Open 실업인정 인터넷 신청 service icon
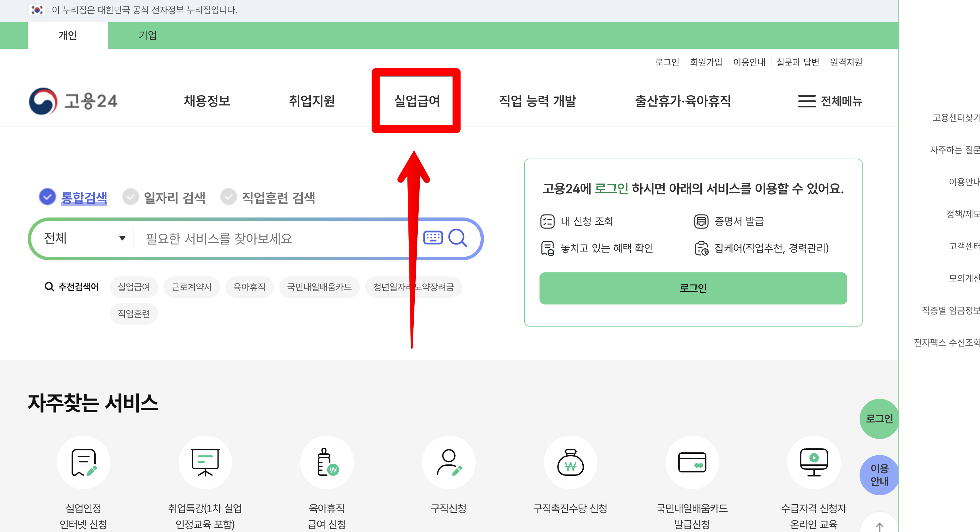Viewport: 980px width, 532px height. (83, 462)
